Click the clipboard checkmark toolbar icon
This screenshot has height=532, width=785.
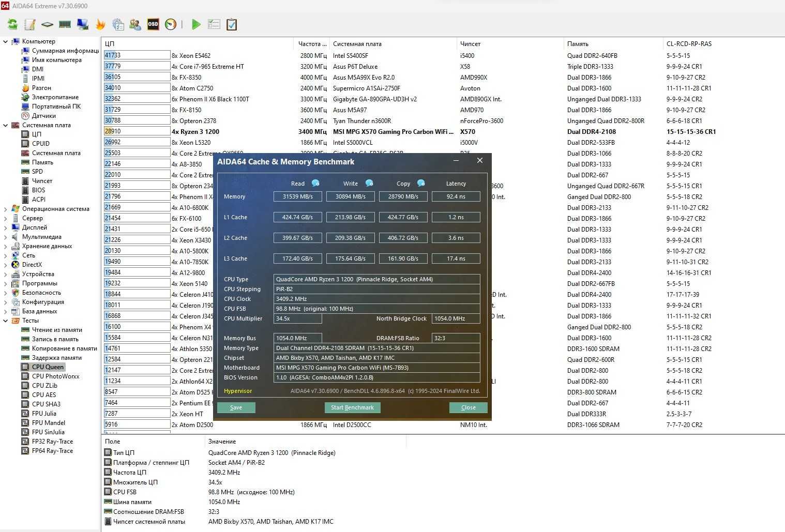point(232,24)
